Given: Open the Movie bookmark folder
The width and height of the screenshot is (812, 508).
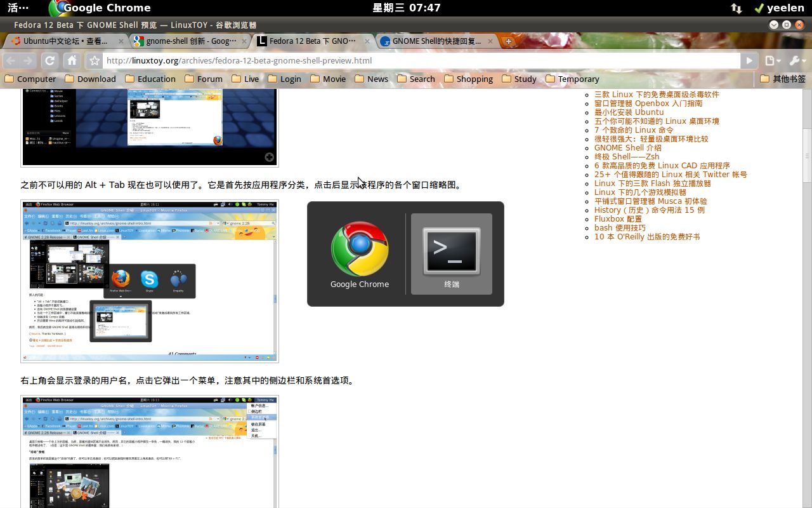Looking at the screenshot, I should pos(328,79).
